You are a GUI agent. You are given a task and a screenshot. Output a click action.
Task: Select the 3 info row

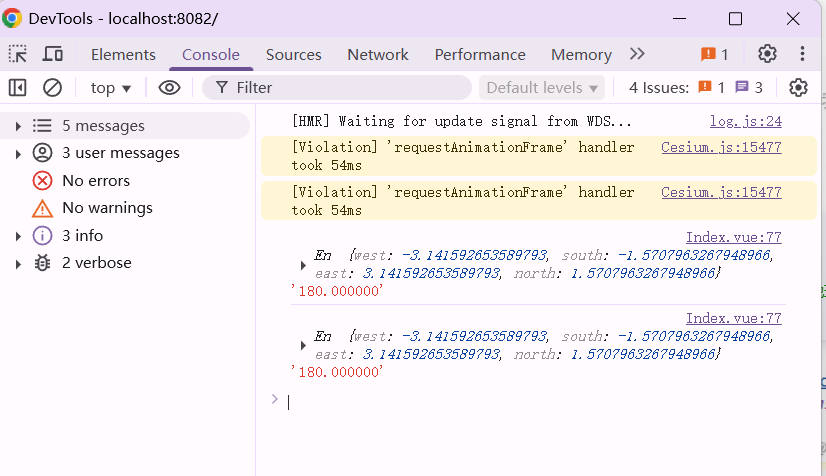click(125, 235)
